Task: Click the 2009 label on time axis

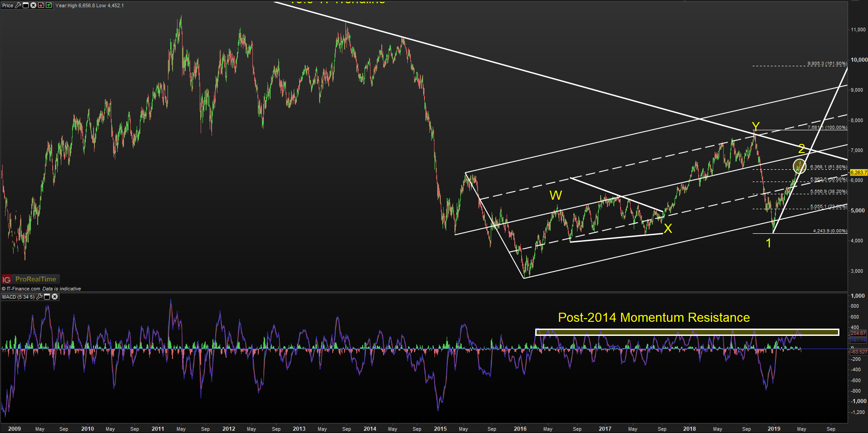Action: pyautogui.click(x=15, y=428)
